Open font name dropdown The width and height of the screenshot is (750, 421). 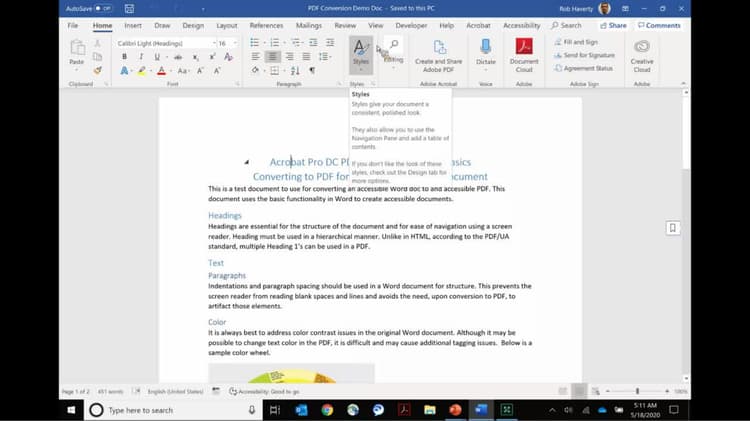[214, 43]
